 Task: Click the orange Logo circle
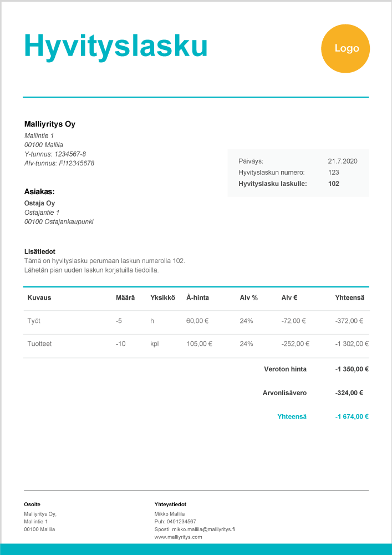coord(345,49)
